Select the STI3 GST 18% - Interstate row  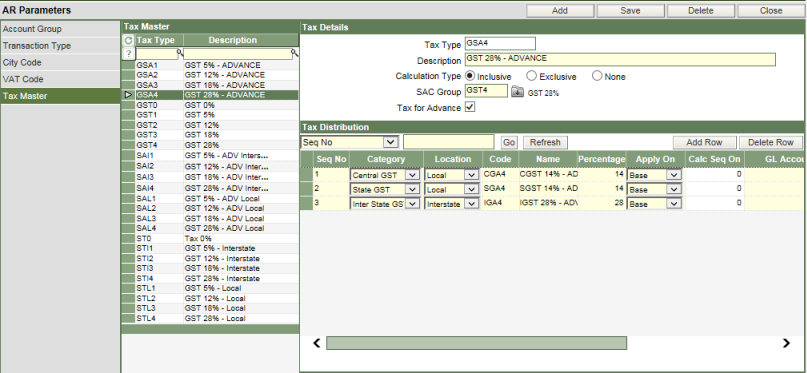coord(210,269)
